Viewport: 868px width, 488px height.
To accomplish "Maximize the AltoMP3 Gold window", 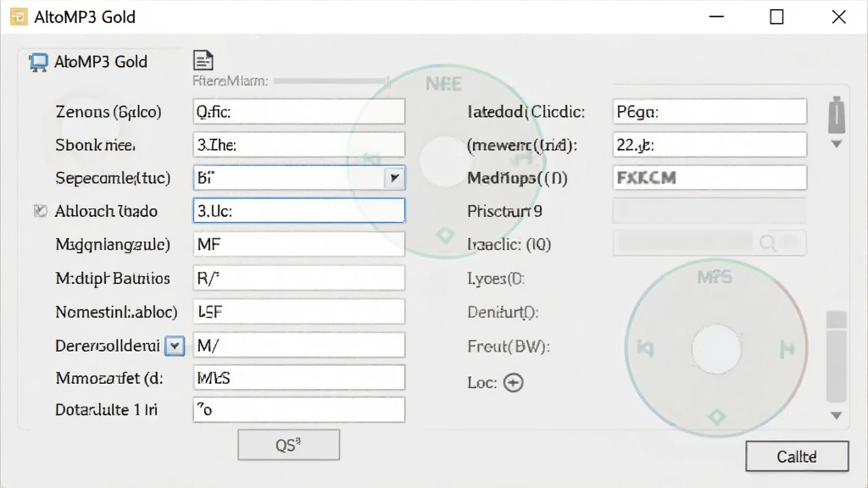I will (x=776, y=17).
